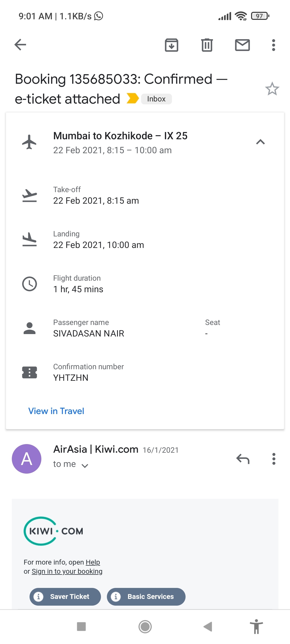The height and width of the screenshot is (644, 290).
Task: Expand recipient details next to 'to me'
Action: pos(85,466)
